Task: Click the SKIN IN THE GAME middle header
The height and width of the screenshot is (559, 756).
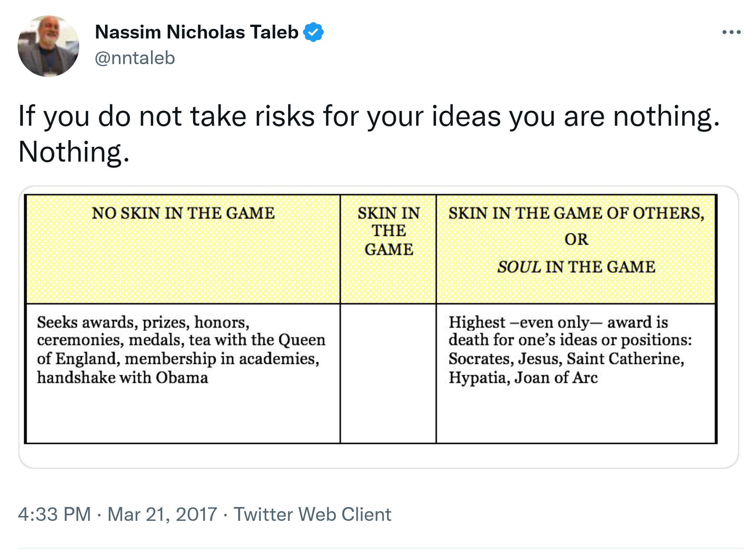Action: coord(388,231)
